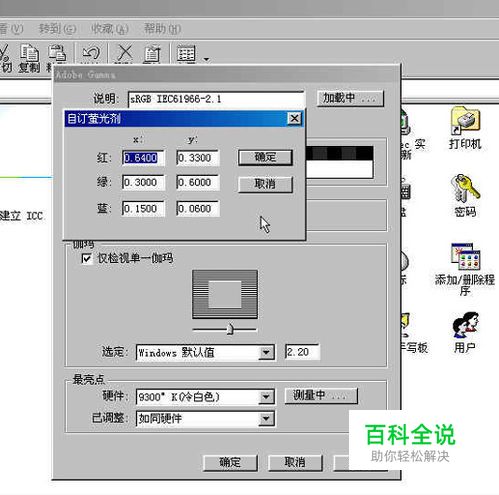This screenshot has height=495, width=499.
Task: Open the Views dropdown arrow in toolbar
Action: [206, 59]
